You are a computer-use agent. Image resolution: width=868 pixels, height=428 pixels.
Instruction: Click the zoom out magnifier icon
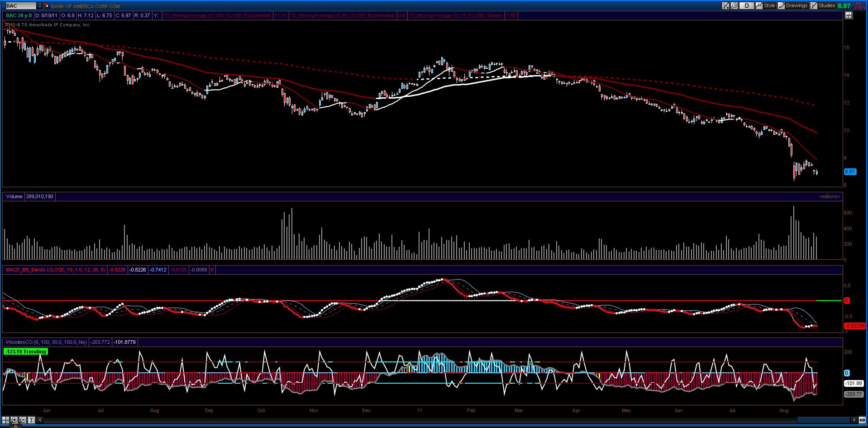click(23, 420)
